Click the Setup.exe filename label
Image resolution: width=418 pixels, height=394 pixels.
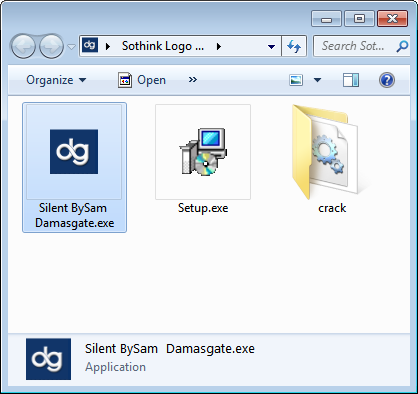click(x=203, y=208)
